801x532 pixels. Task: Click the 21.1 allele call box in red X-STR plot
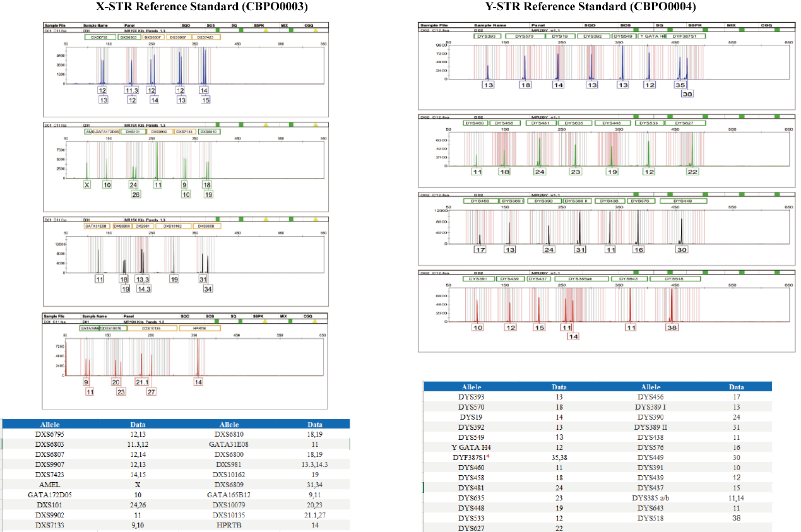click(142, 382)
